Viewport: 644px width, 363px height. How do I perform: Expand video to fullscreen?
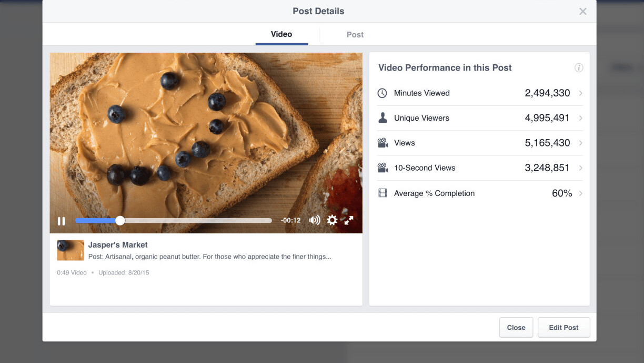349,220
